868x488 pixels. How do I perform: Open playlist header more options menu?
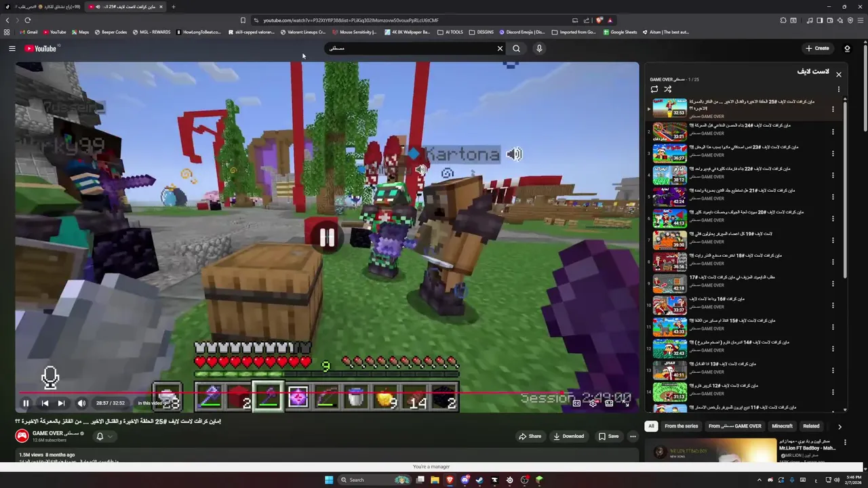tap(838, 89)
